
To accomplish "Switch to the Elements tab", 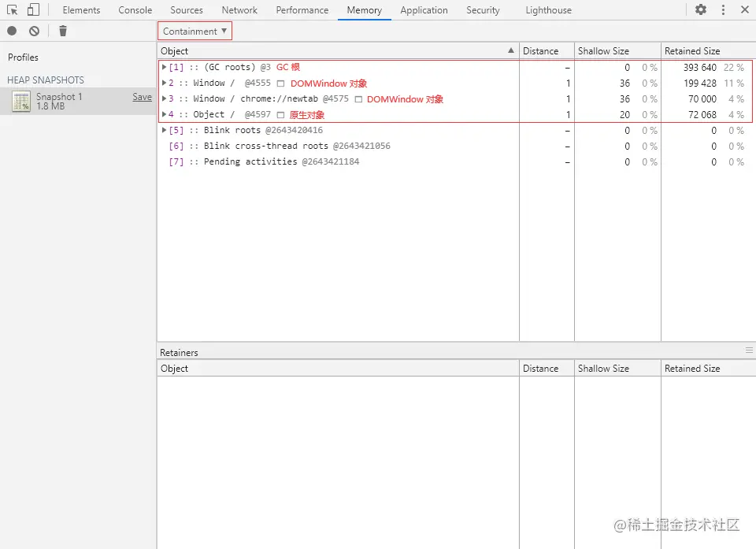I will [81, 10].
